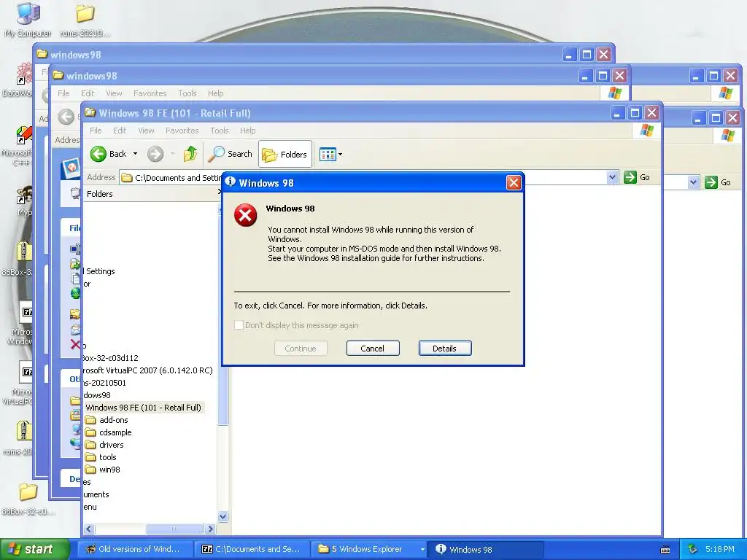
Task: Select the 'ns-20210501' tree row
Action: (105, 383)
